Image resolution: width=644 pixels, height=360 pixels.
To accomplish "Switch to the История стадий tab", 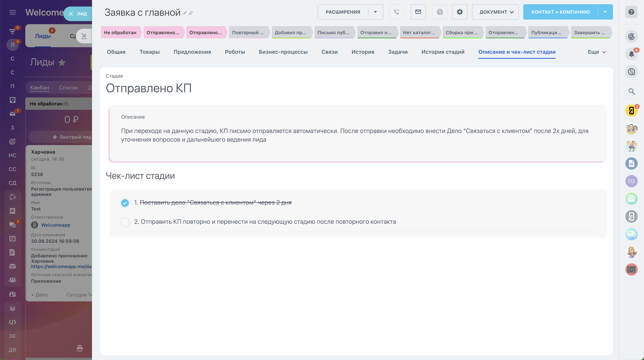I will [443, 52].
